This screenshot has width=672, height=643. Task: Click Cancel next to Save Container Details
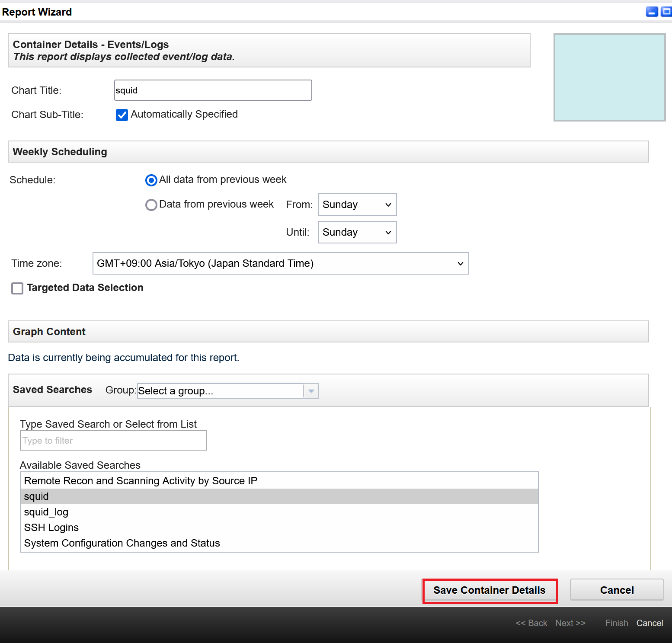point(617,590)
